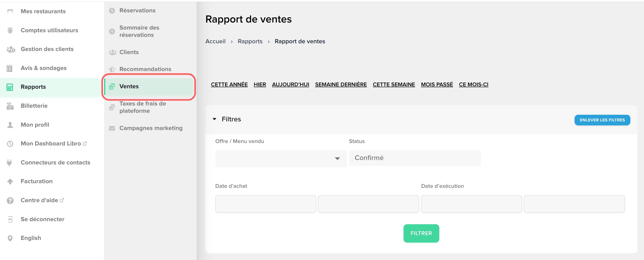Click the Ventes coins icon
644x260 pixels.
pyautogui.click(x=112, y=86)
